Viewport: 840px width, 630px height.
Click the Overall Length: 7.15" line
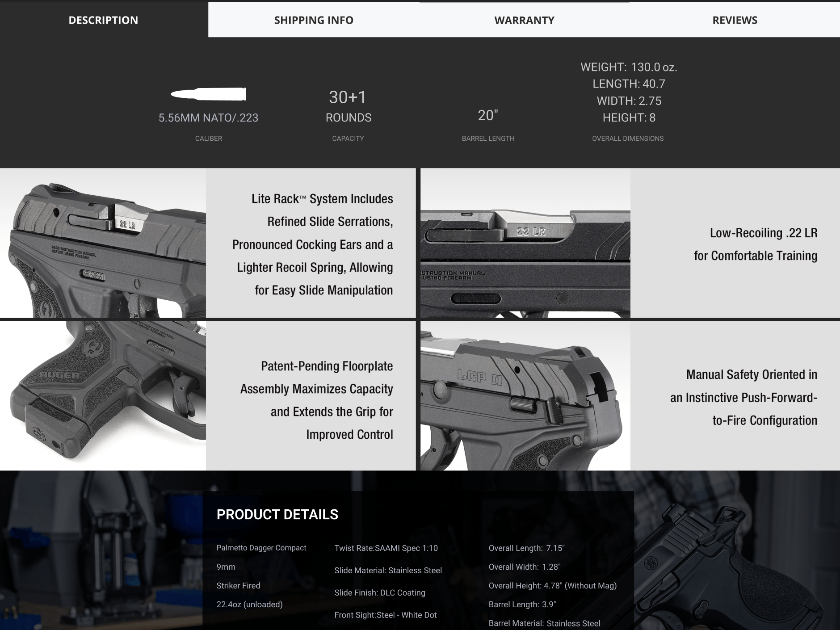526,548
